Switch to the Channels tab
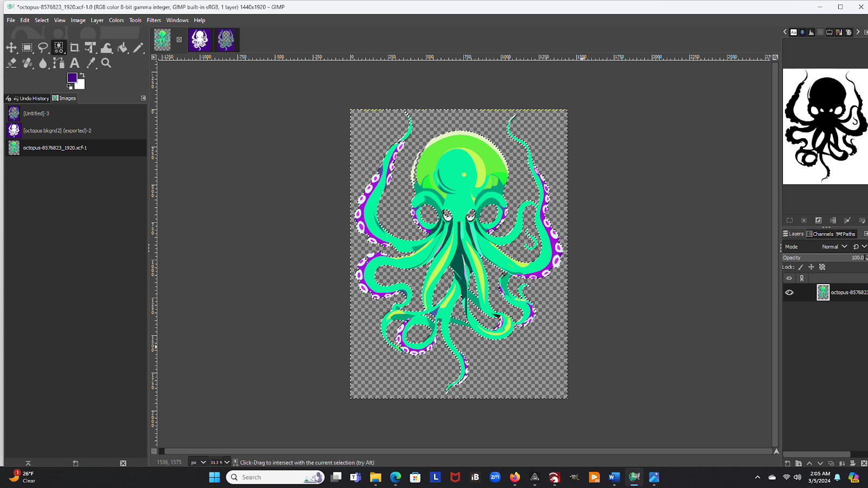868x488 pixels. [x=820, y=234]
